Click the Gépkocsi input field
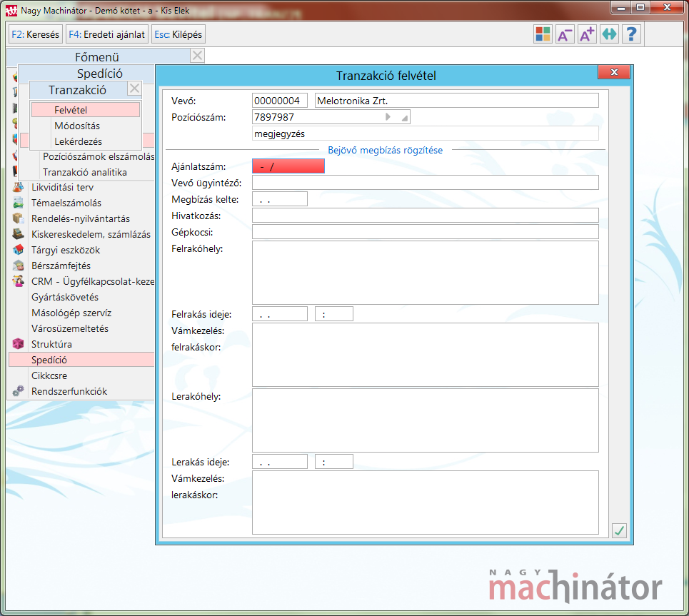 point(426,232)
